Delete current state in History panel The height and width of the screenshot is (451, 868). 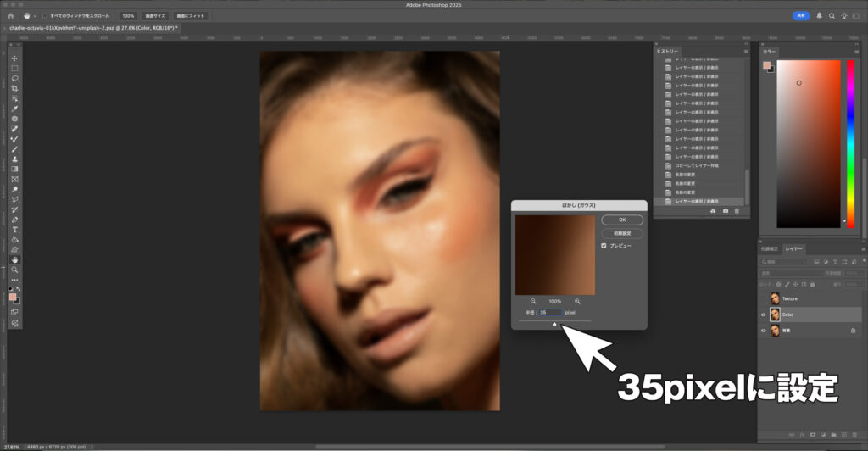pos(737,211)
